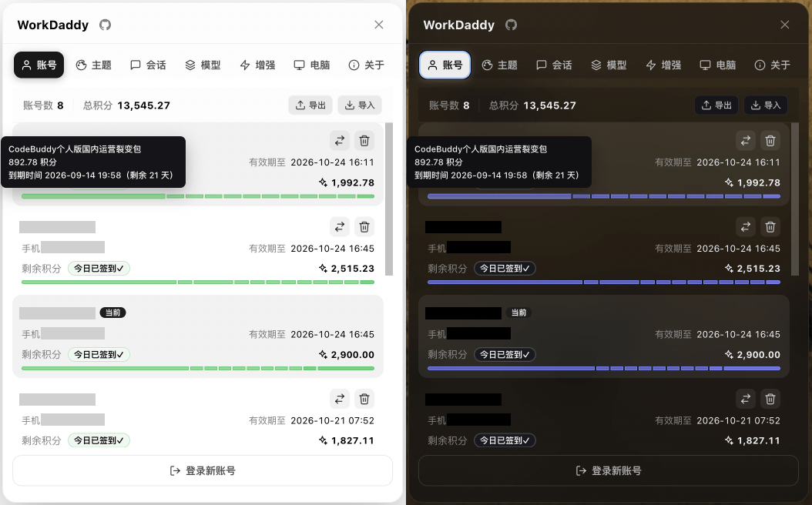Click switch-account icon on 1,827.11 card, light window
Screen dimensions: 812x505
340,399
